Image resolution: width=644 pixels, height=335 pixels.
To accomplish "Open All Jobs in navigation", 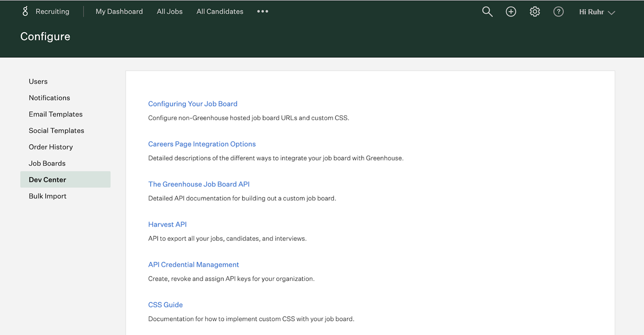I will [x=170, y=11].
